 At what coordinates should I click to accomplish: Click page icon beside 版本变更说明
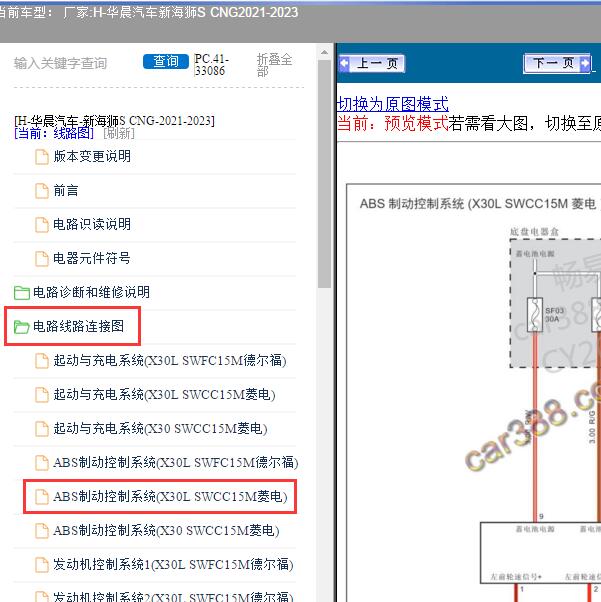point(41,157)
